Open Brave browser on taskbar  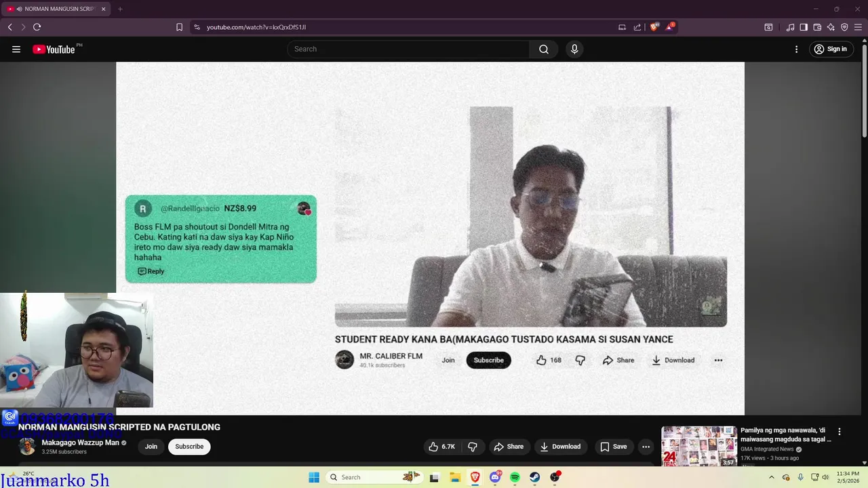(x=475, y=477)
